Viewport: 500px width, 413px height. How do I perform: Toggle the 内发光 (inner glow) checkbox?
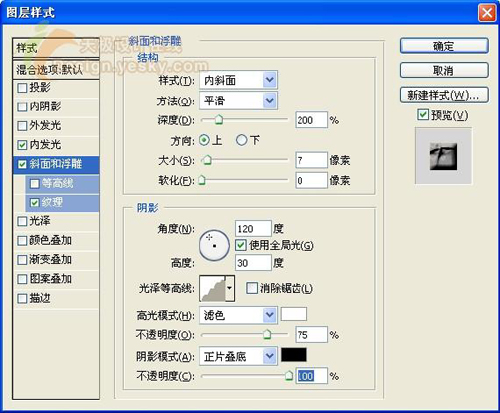pyautogui.click(x=22, y=145)
